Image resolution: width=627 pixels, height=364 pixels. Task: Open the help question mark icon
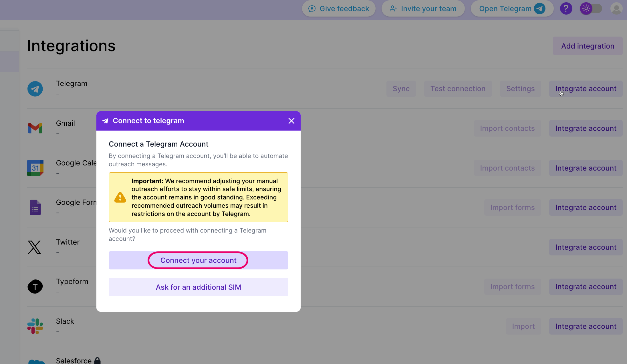[x=566, y=9]
